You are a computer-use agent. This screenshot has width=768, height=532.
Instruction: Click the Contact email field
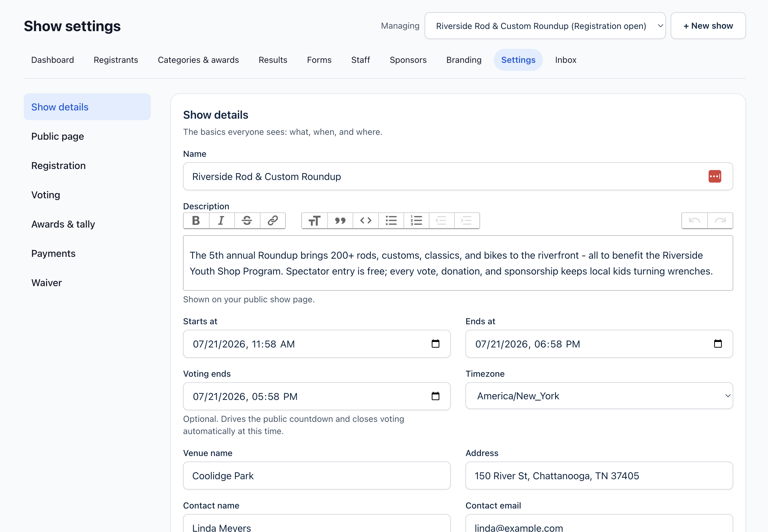599,523
